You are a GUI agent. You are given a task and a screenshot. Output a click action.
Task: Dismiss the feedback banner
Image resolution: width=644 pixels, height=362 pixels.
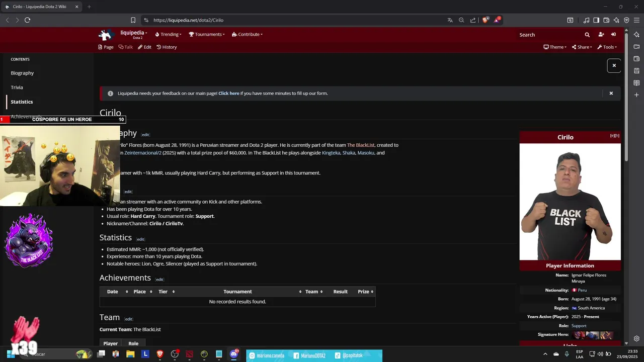click(x=611, y=93)
